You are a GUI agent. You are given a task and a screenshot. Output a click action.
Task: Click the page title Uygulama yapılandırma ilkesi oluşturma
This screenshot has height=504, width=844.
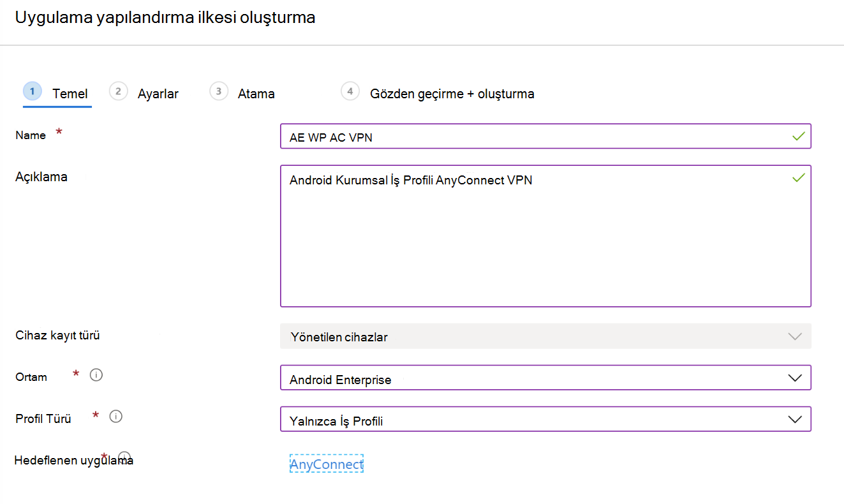click(x=165, y=18)
